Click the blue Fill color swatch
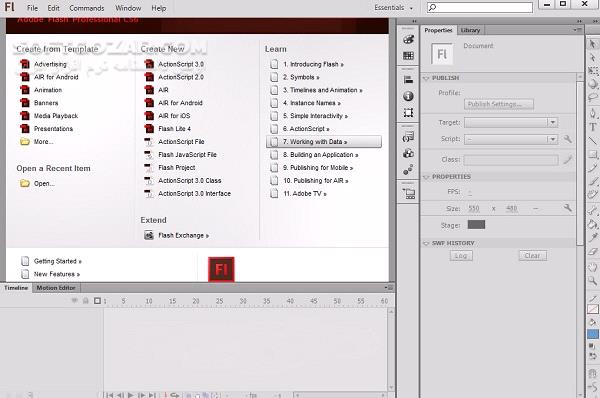 593,334
